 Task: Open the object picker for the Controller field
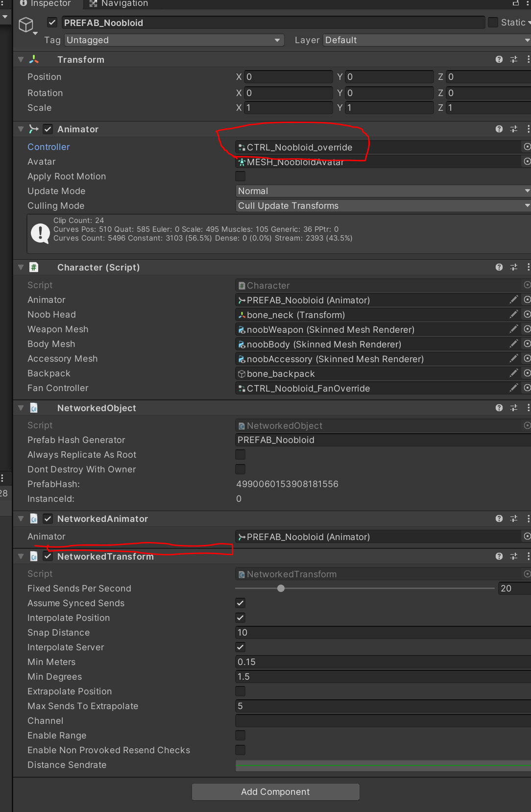point(527,147)
